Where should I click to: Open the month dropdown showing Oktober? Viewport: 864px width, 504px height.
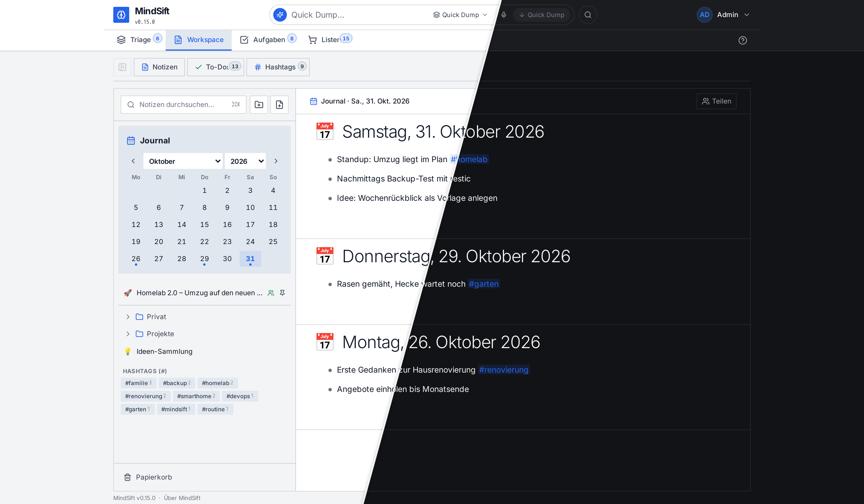click(183, 161)
